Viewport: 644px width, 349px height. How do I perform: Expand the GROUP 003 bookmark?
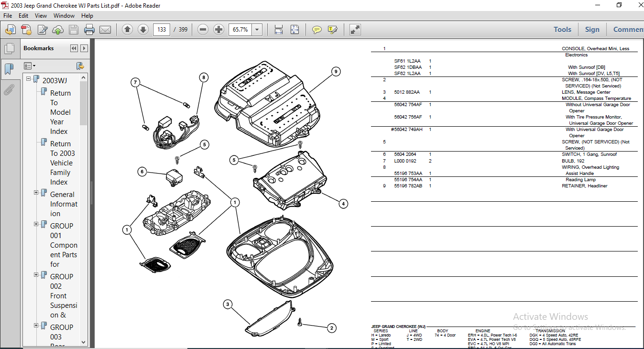(x=36, y=325)
